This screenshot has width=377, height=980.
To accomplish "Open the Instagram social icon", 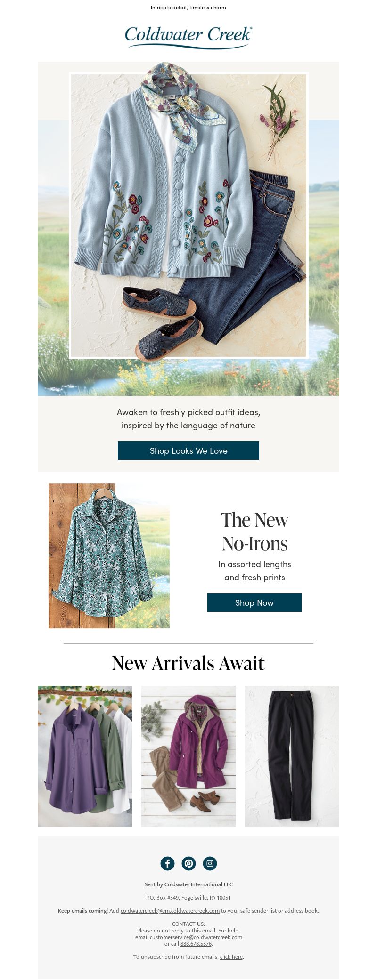I will coord(210,863).
